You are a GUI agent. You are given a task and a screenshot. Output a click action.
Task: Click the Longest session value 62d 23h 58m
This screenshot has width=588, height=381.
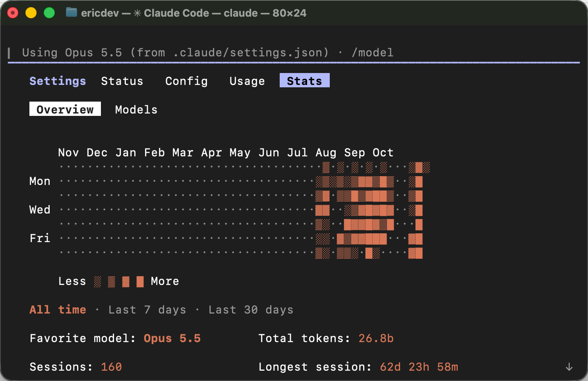419,367
